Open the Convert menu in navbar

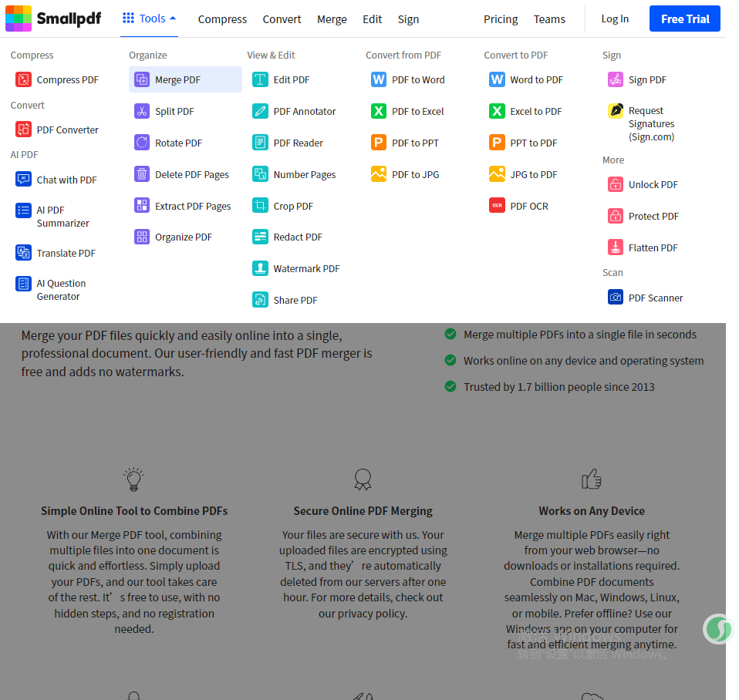point(282,19)
